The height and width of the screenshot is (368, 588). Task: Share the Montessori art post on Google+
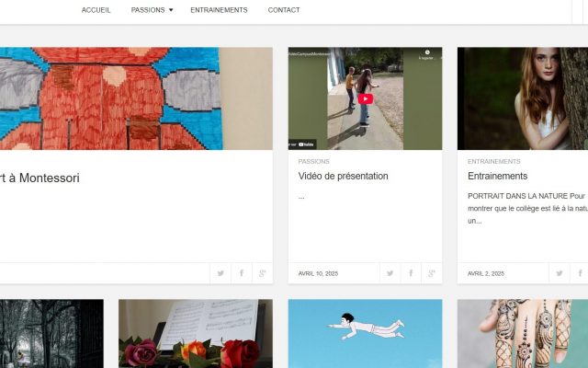click(262, 273)
